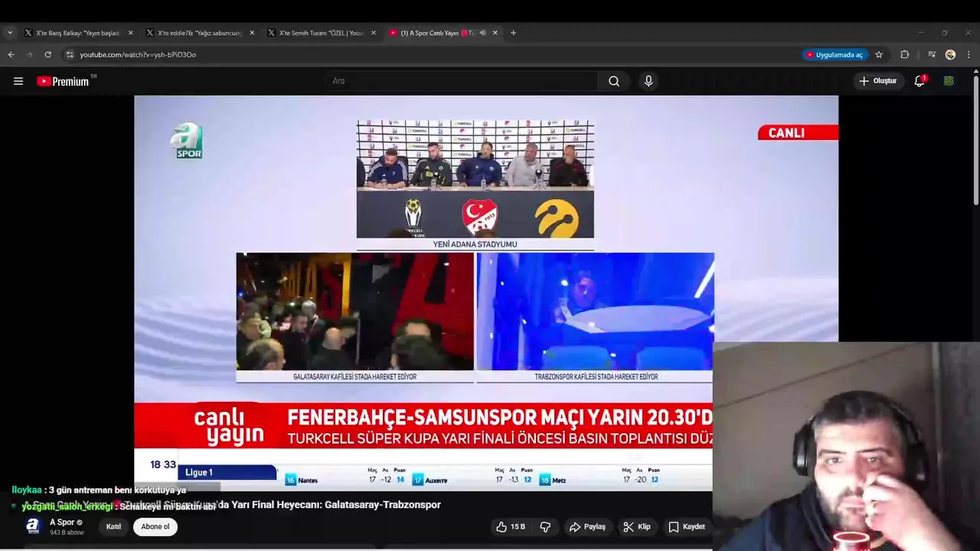Mute the A Spor tab audio icon
980x551 pixels.
coord(482,33)
